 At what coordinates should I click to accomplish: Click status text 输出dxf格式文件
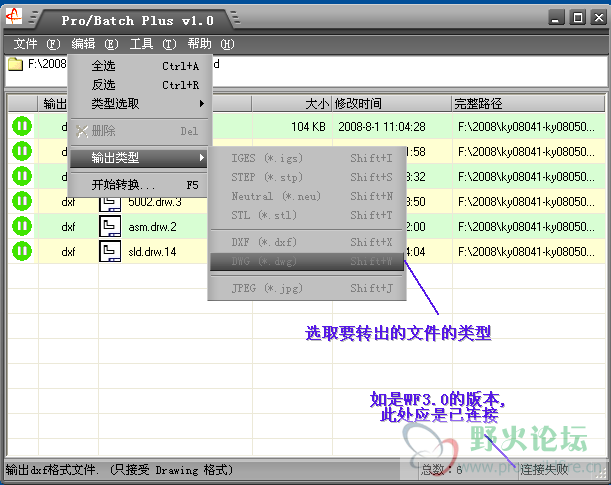point(51,470)
